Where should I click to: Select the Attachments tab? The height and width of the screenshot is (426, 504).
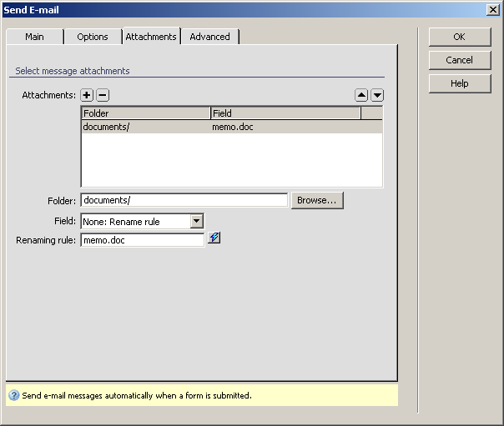151,37
